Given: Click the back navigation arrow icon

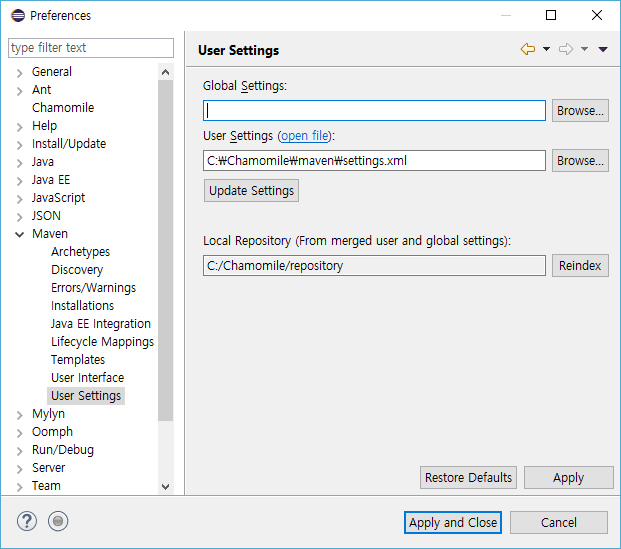Looking at the screenshot, I should (528, 50).
